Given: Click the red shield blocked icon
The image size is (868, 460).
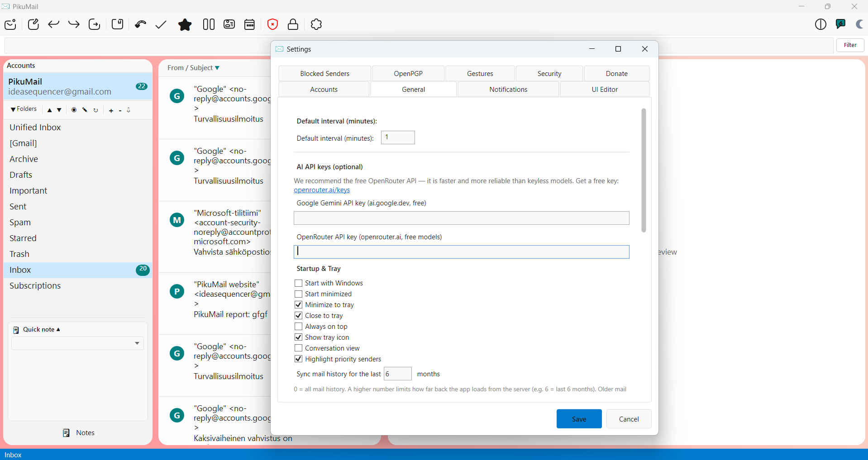Looking at the screenshot, I should click(x=272, y=24).
